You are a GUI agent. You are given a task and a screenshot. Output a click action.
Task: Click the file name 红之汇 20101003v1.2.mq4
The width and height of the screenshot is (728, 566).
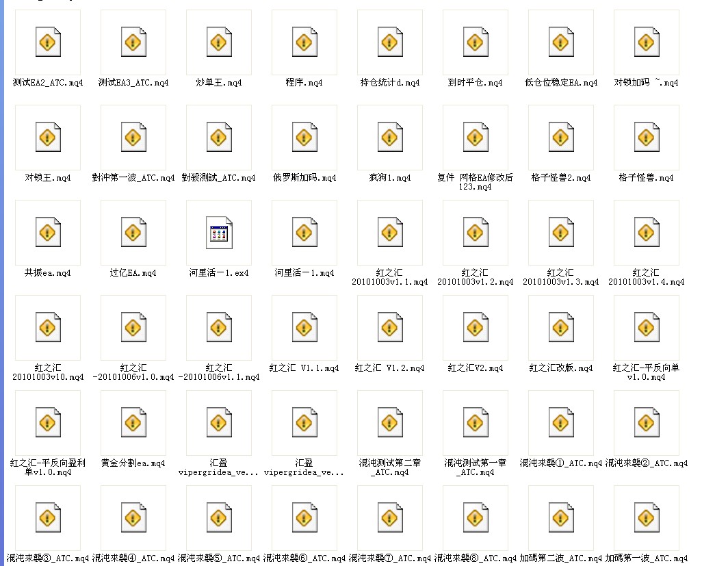475,277
